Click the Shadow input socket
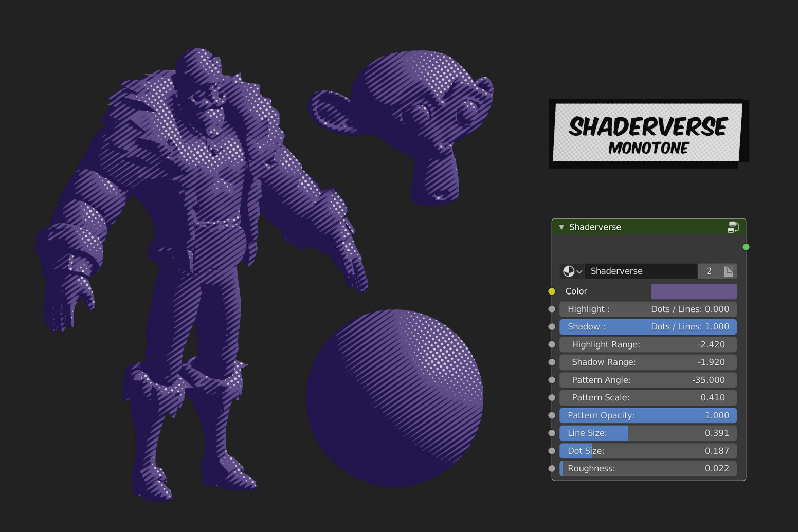This screenshot has width=798, height=532. (552, 327)
